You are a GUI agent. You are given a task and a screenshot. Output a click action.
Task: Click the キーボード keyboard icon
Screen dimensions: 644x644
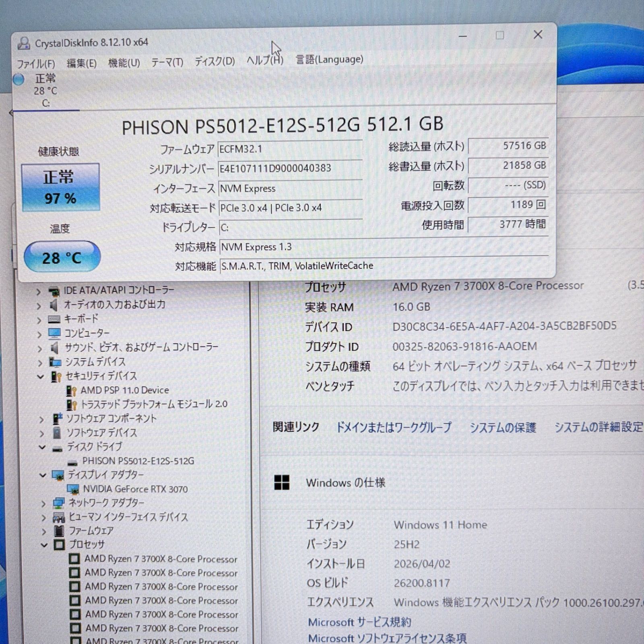point(54,320)
